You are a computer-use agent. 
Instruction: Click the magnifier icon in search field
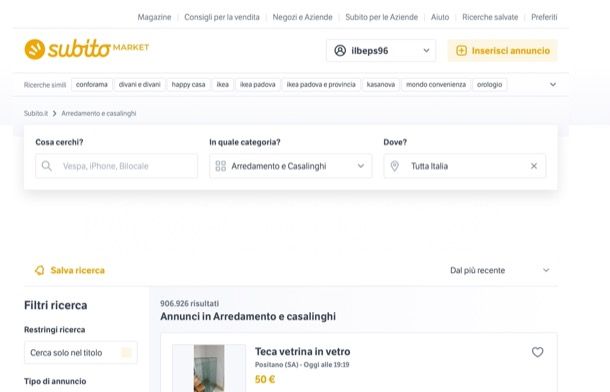click(47, 166)
